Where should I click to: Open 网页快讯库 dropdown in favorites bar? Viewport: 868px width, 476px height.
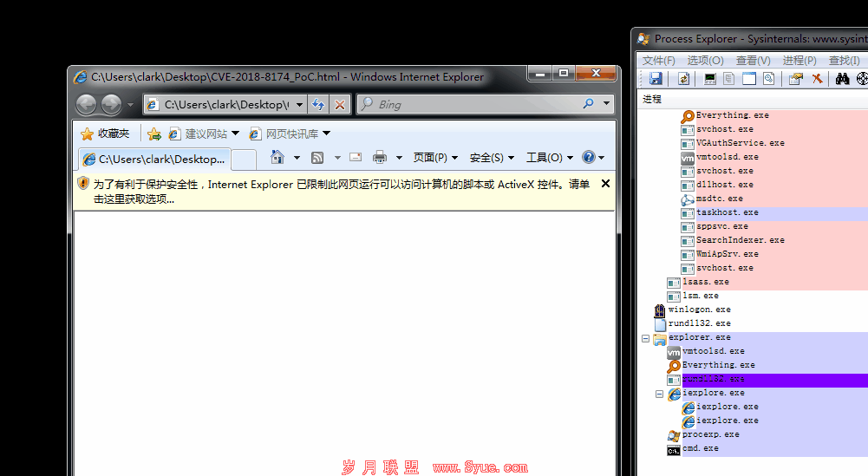[x=326, y=134]
